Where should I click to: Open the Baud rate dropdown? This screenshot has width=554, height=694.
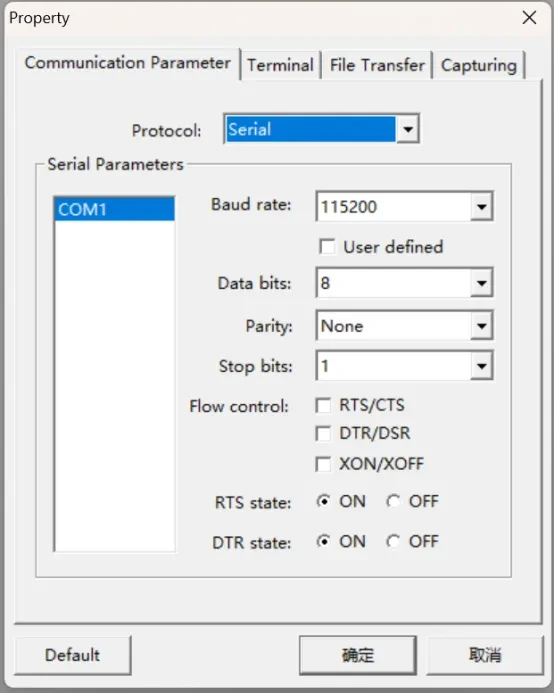point(481,206)
